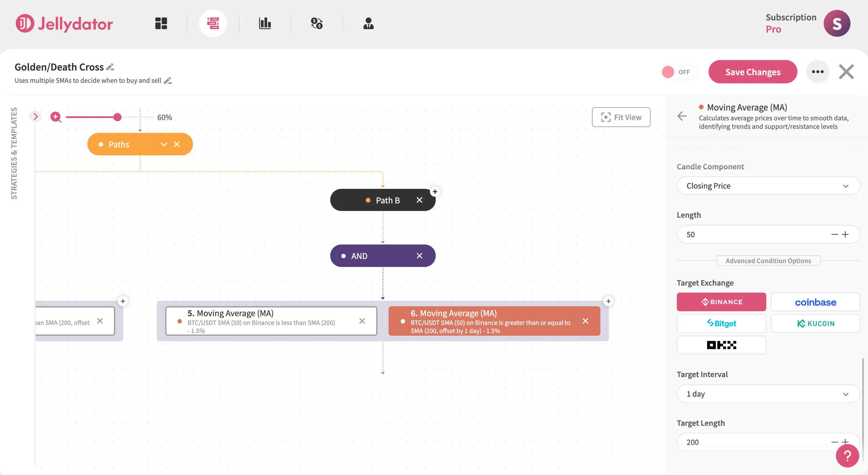The image size is (868, 475).
Task: Click the Jellydator logo
Action: pyautogui.click(x=64, y=24)
